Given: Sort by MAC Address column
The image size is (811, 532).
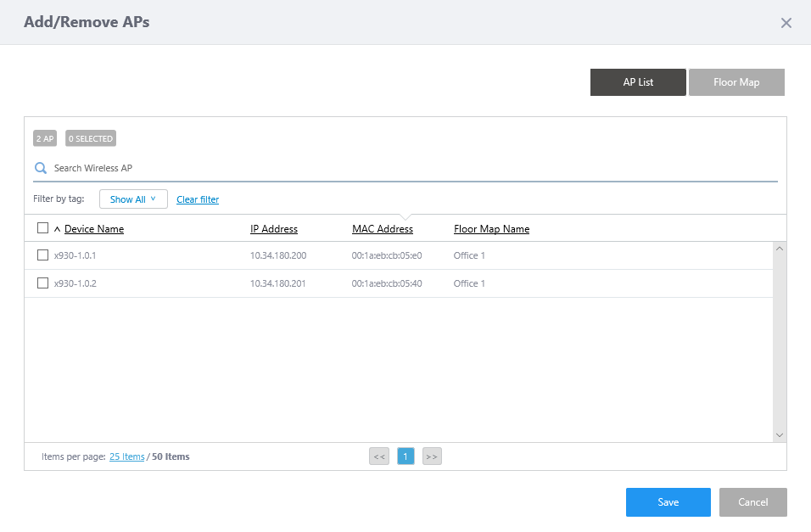Looking at the screenshot, I should 382,229.
